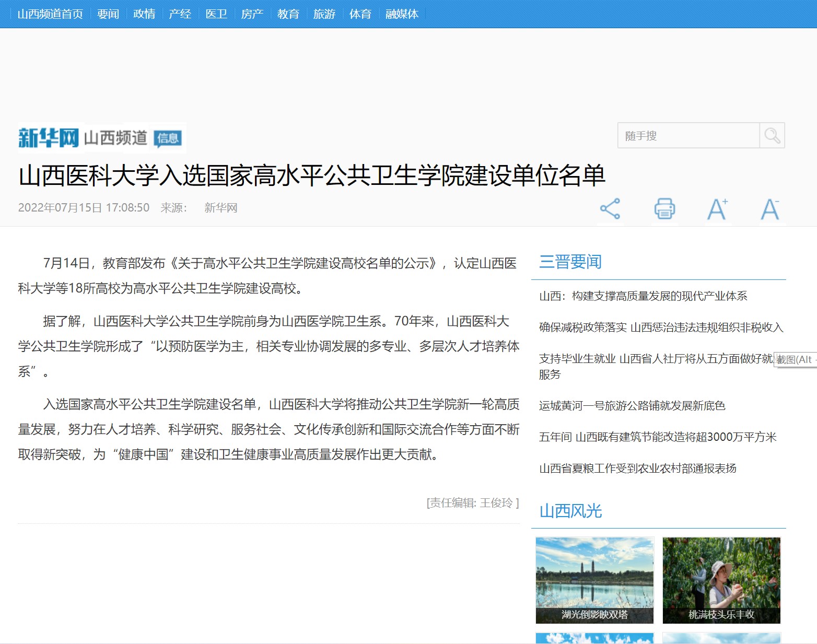Navigate to 融媒体 section
817x644 pixels.
402,14
